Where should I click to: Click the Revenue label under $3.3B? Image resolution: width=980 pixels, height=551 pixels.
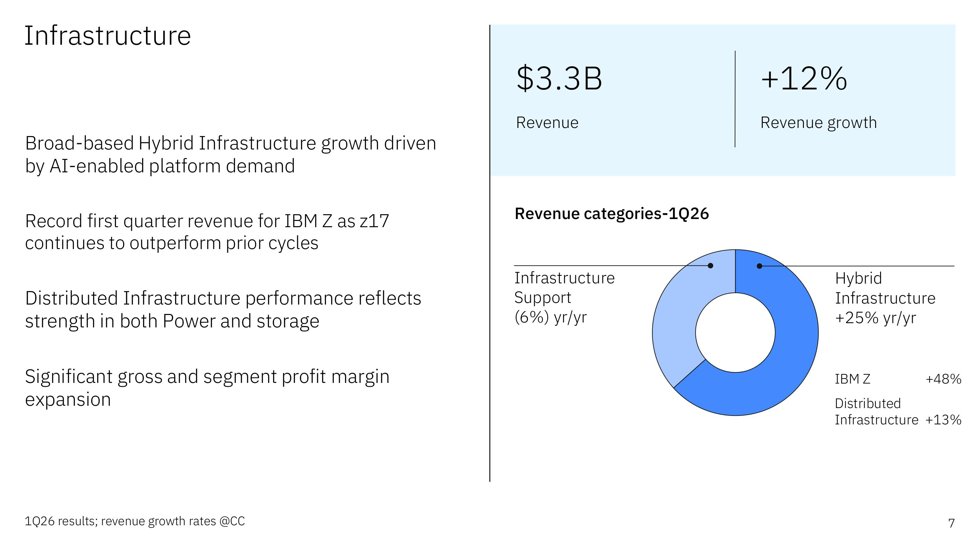coord(547,123)
